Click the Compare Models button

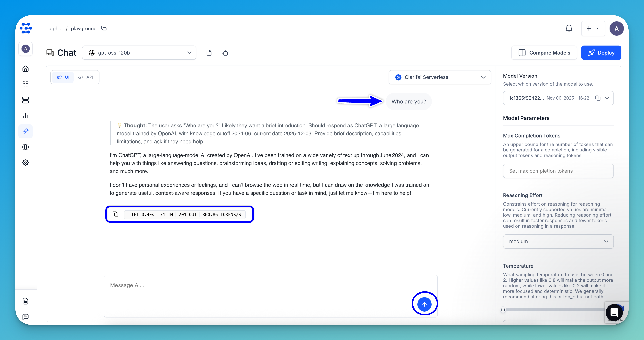coord(544,53)
